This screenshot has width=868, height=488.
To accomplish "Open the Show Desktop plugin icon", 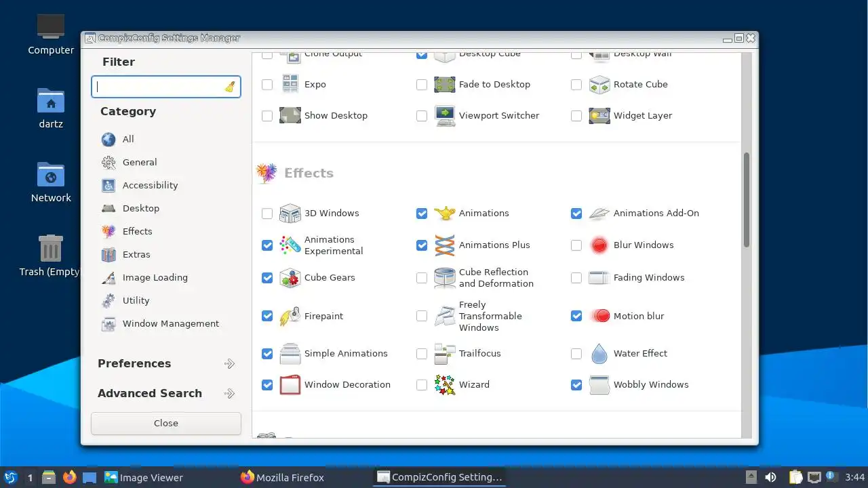I will pos(290,116).
